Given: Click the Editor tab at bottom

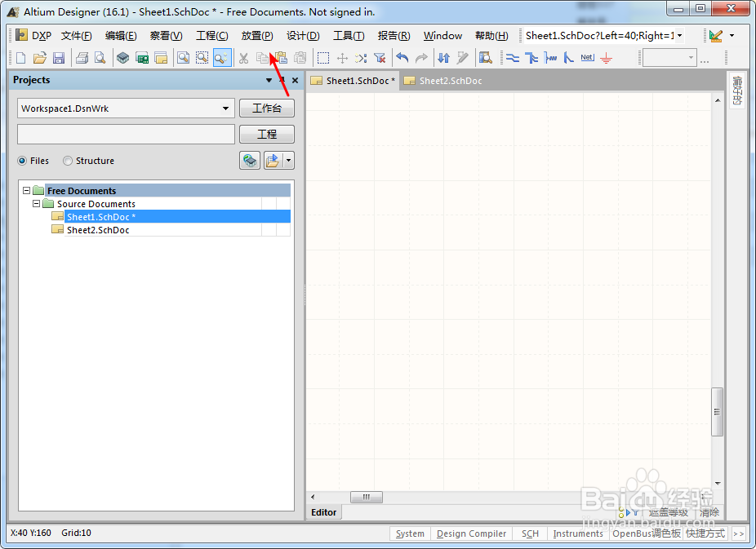Looking at the screenshot, I should click(323, 512).
